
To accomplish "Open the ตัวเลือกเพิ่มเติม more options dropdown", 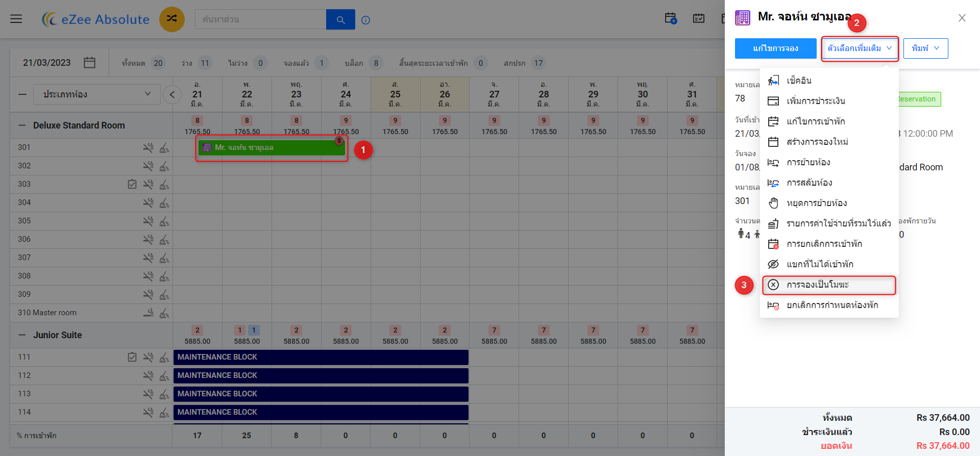I will click(x=860, y=48).
